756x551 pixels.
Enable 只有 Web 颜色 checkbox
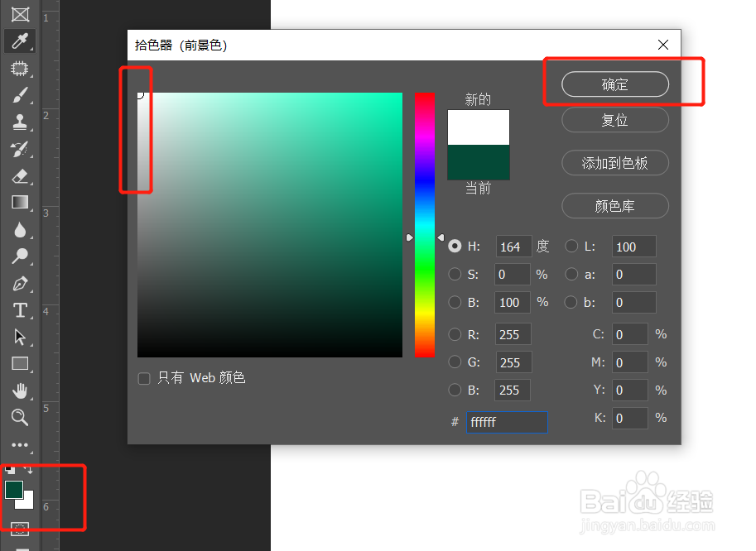pyautogui.click(x=143, y=377)
